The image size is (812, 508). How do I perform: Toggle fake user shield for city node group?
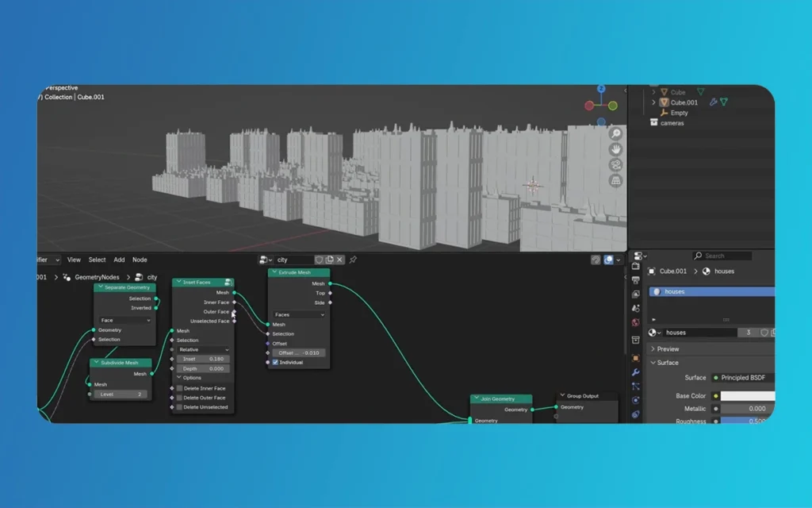[320, 260]
